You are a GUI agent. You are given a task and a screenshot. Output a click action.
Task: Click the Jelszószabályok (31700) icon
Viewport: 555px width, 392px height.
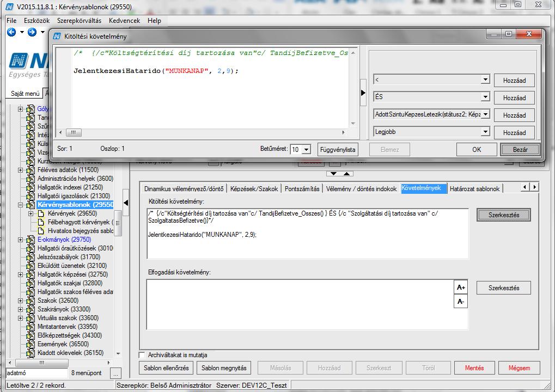coord(31,257)
